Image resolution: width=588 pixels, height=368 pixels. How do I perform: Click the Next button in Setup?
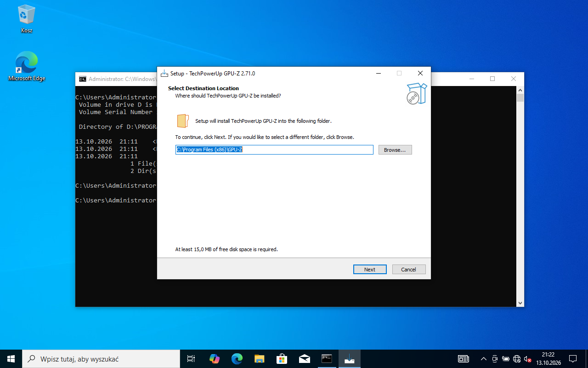point(370,270)
